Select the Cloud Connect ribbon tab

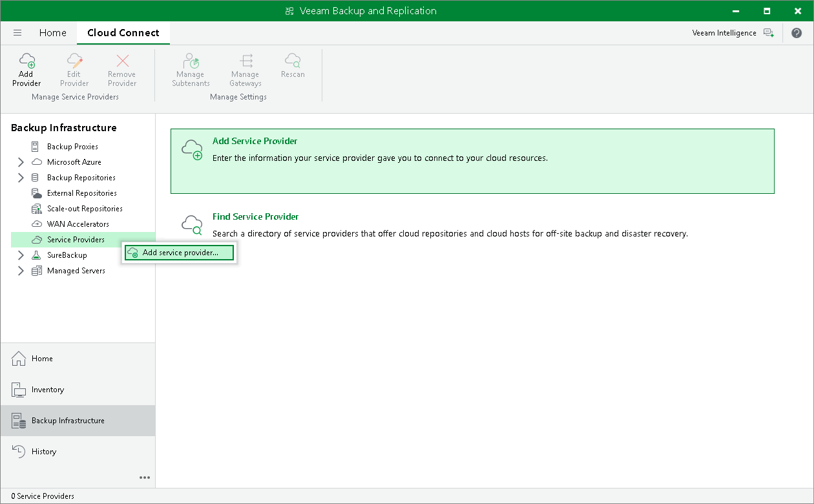click(123, 33)
